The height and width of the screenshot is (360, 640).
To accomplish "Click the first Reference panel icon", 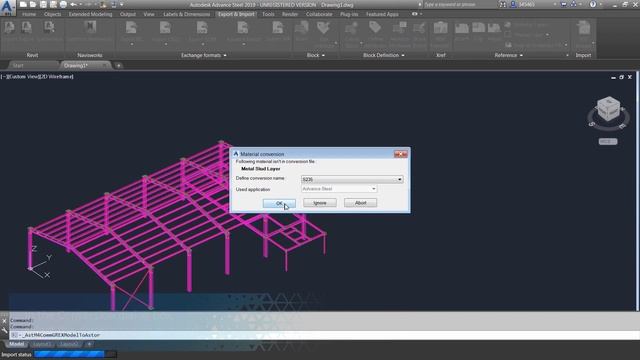I will (462, 27).
